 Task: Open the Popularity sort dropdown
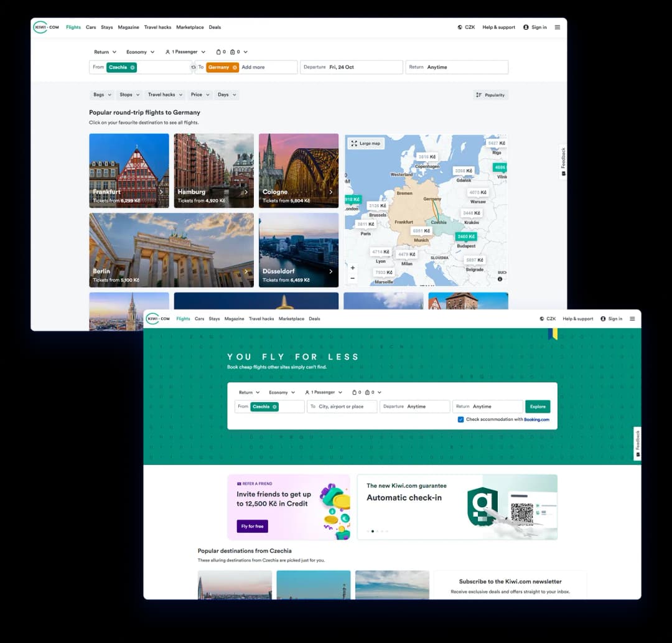click(491, 95)
